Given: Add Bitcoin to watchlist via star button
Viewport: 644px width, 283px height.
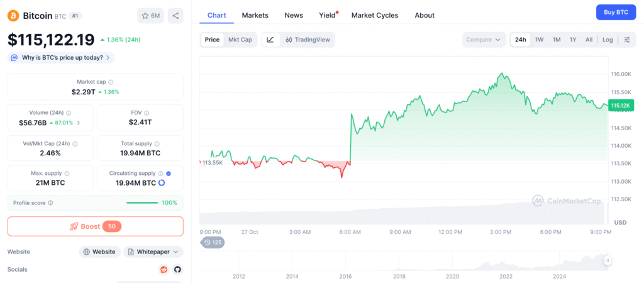Looking at the screenshot, I should (150, 16).
